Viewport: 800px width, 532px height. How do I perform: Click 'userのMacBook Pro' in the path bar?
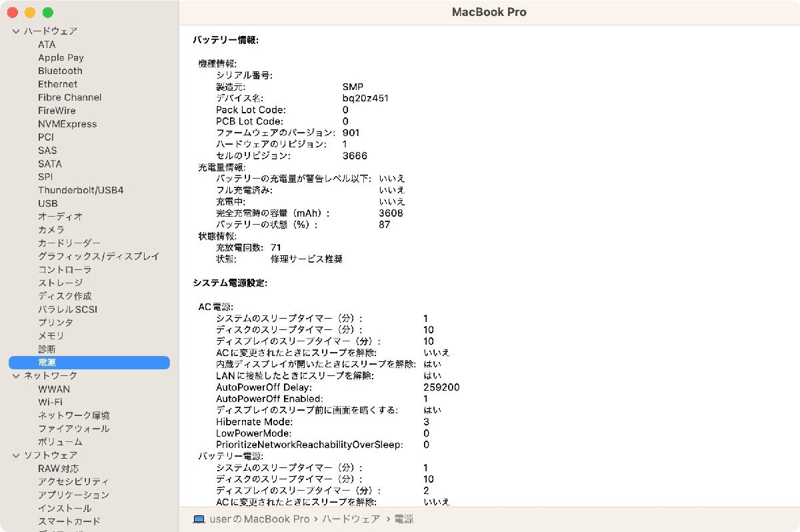[259, 519]
